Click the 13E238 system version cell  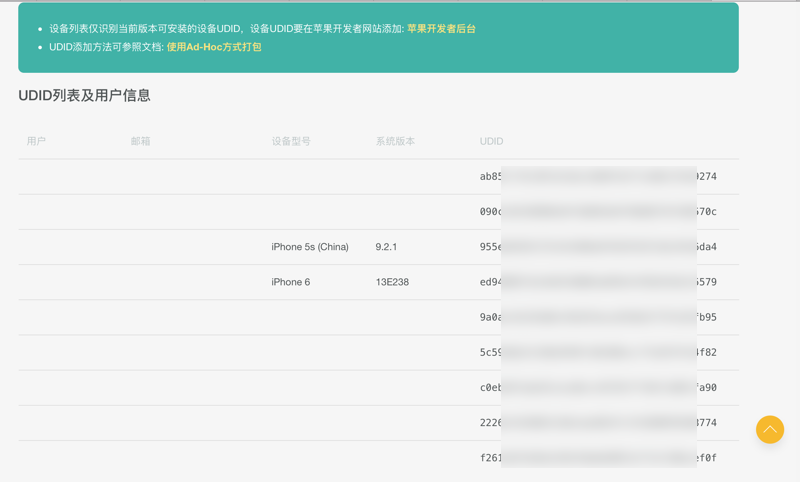(x=392, y=282)
